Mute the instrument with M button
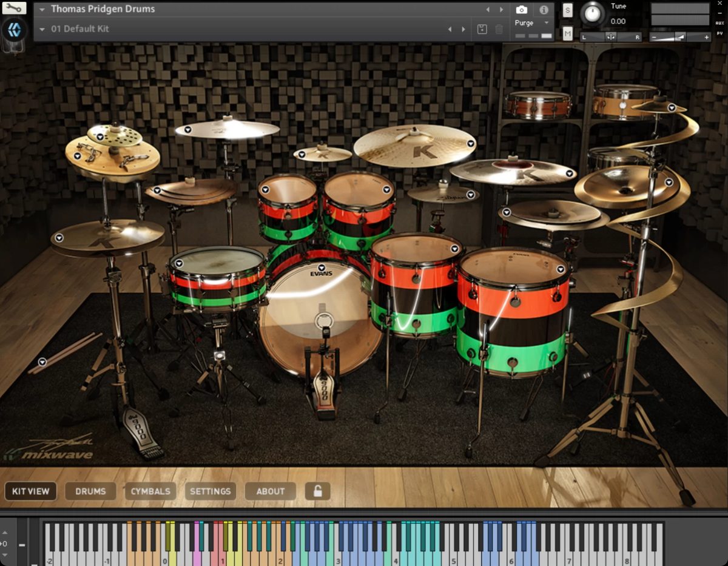 567,33
